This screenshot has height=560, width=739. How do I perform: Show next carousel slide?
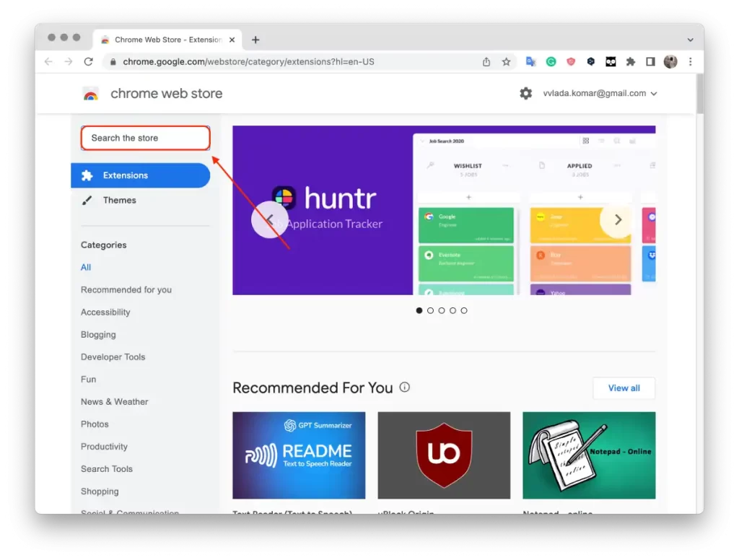(618, 219)
